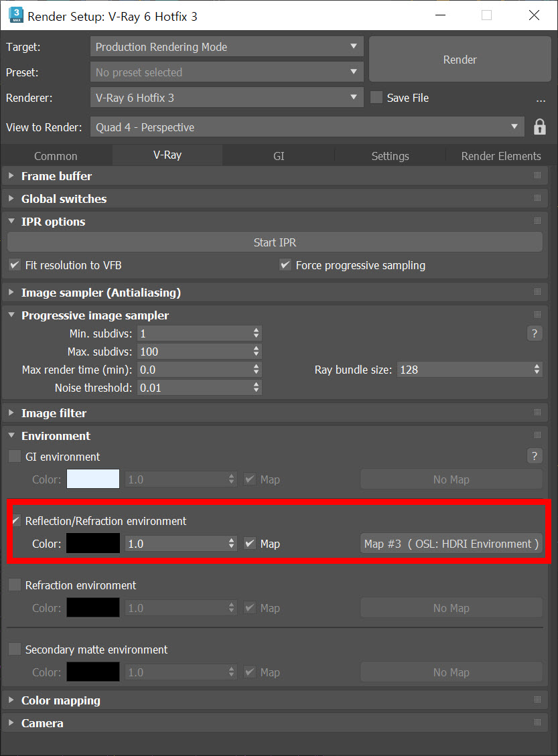Screen dimensions: 558x756
Task: Open Reflection/Refraction environment color swatch
Action: point(93,543)
